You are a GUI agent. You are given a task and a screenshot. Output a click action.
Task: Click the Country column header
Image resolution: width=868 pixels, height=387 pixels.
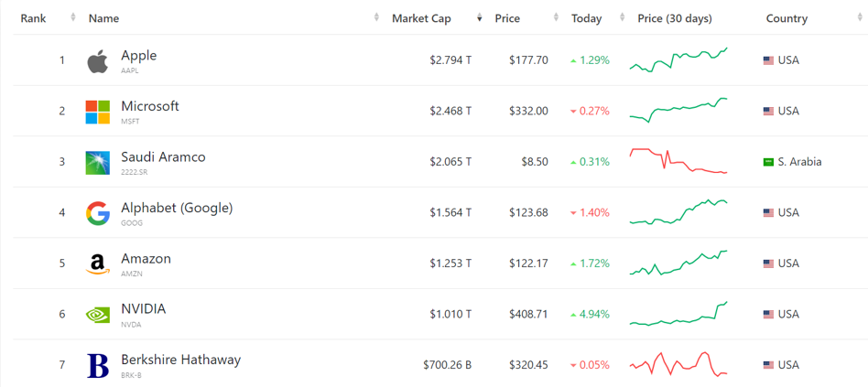787,18
